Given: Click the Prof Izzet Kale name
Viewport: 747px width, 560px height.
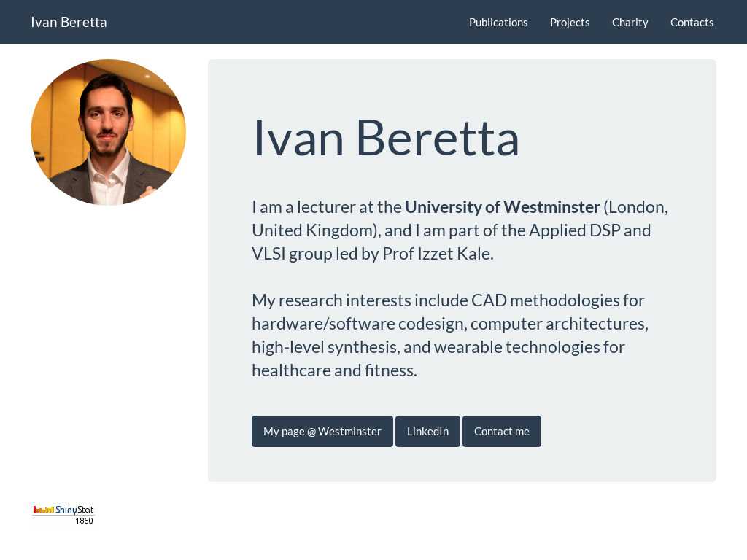Looking at the screenshot, I should click(x=437, y=254).
